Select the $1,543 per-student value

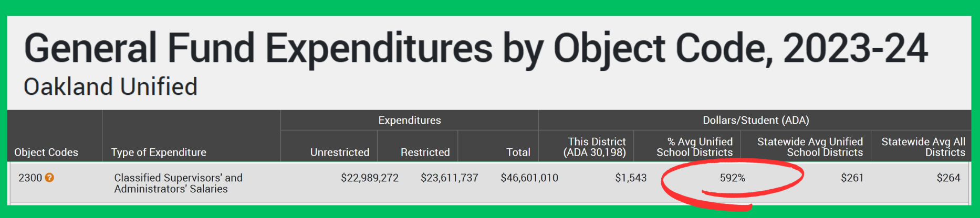click(x=631, y=178)
